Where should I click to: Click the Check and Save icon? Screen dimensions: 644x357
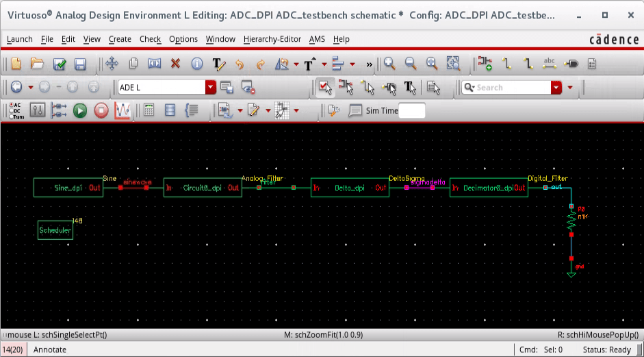(x=60, y=64)
